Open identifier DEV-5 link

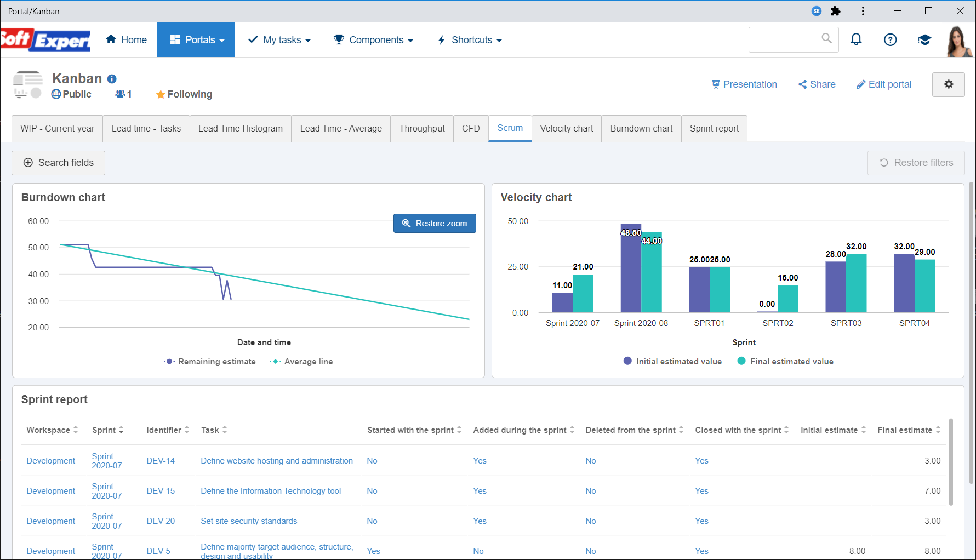click(158, 551)
